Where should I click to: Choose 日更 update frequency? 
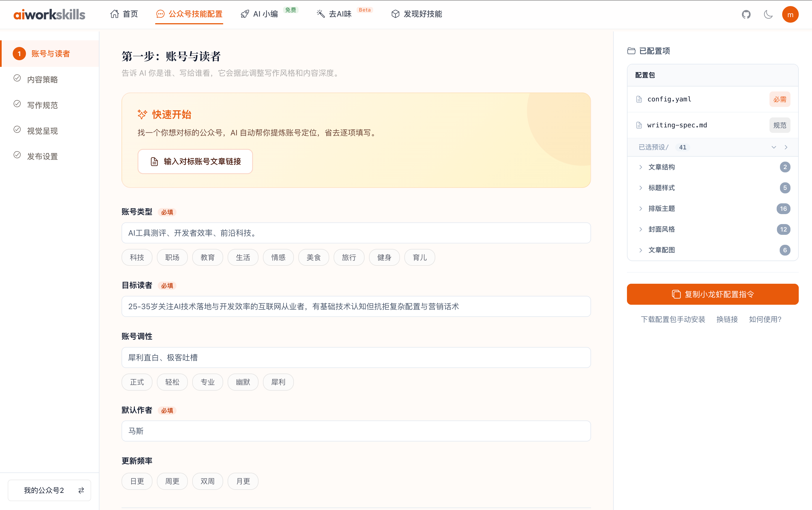pos(137,481)
